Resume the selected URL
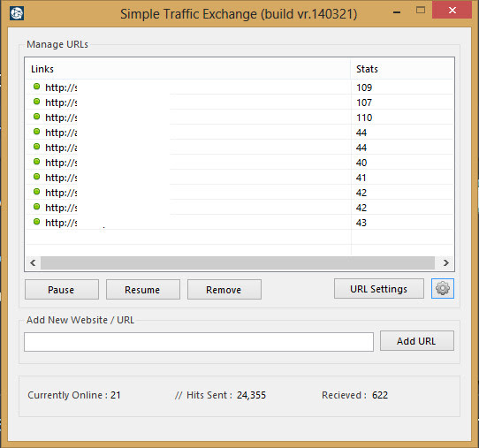479x448 pixels. pos(143,290)
